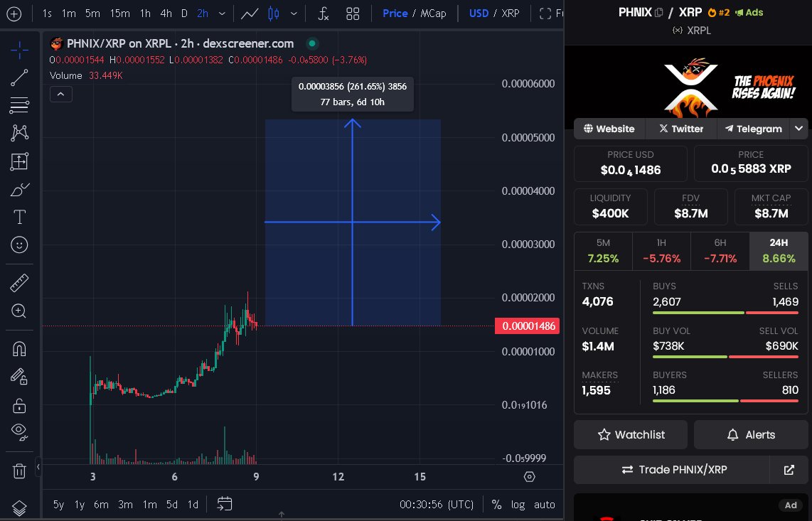
Task: Switch the chart to log scale
Action: (518, 505)
